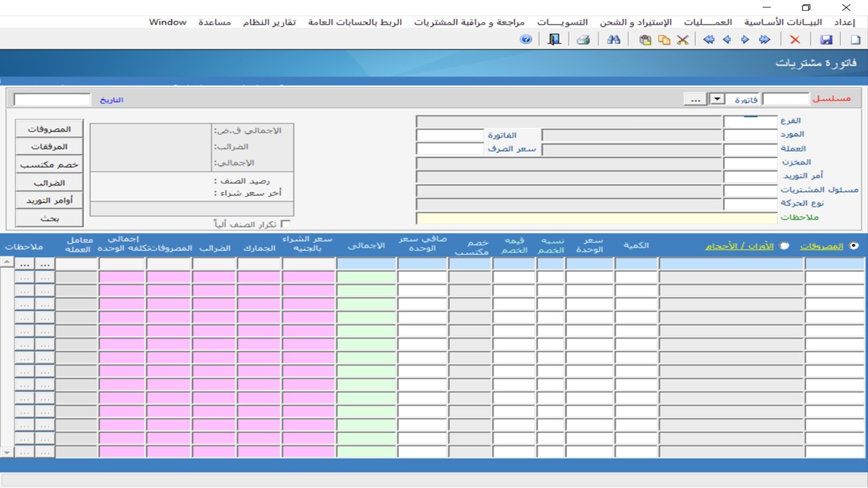Click the أوامر التوريد button
This screenshot has height=488, width=868.
coord(49,201)
